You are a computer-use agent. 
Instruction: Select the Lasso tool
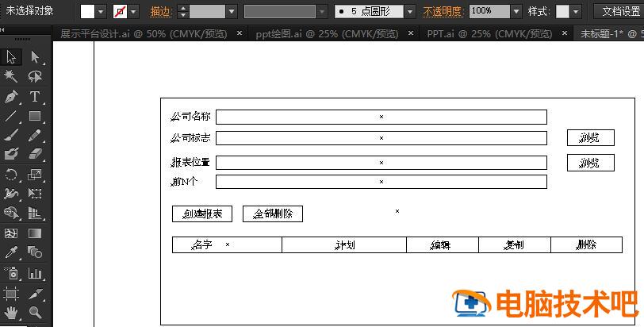point(35,76)
